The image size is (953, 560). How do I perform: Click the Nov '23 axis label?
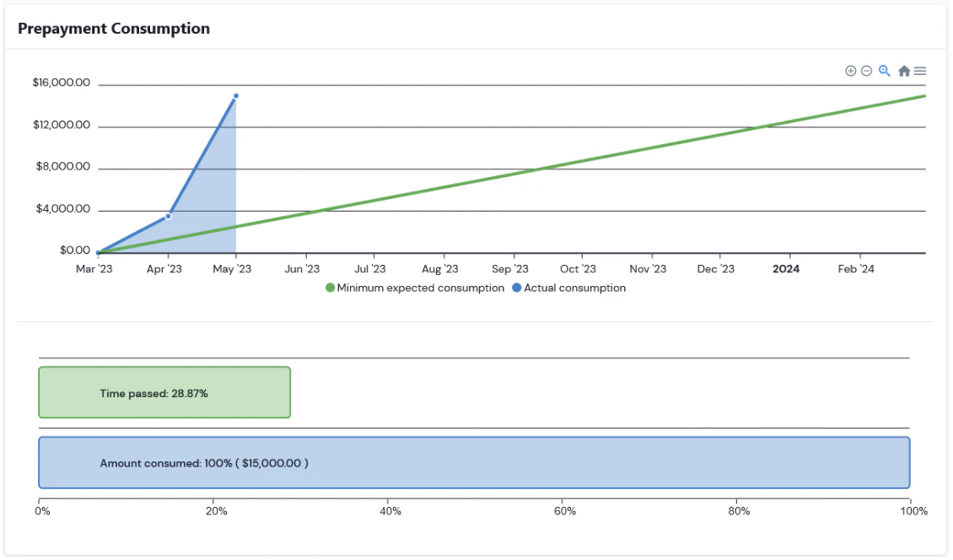coord(648,269)
